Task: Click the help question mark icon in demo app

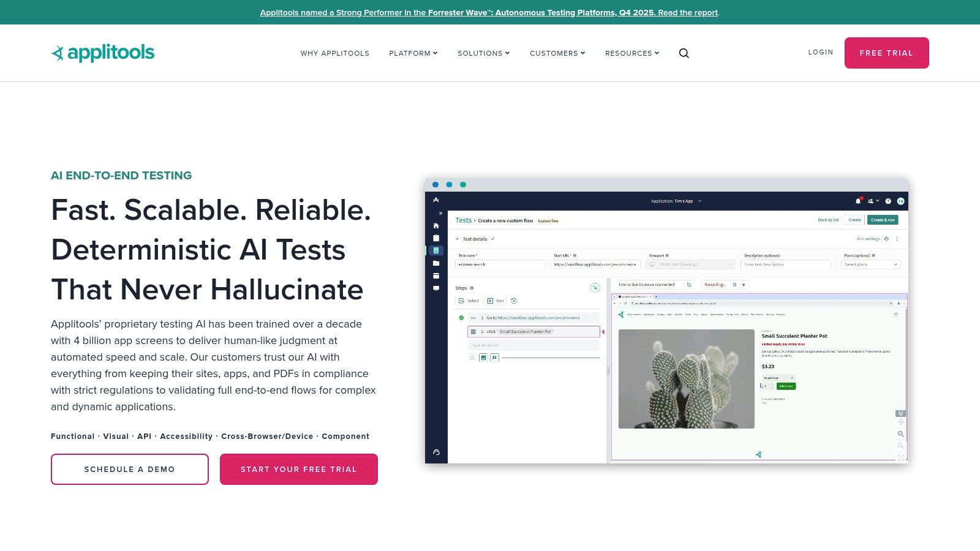Action: [x=888, y=201]
